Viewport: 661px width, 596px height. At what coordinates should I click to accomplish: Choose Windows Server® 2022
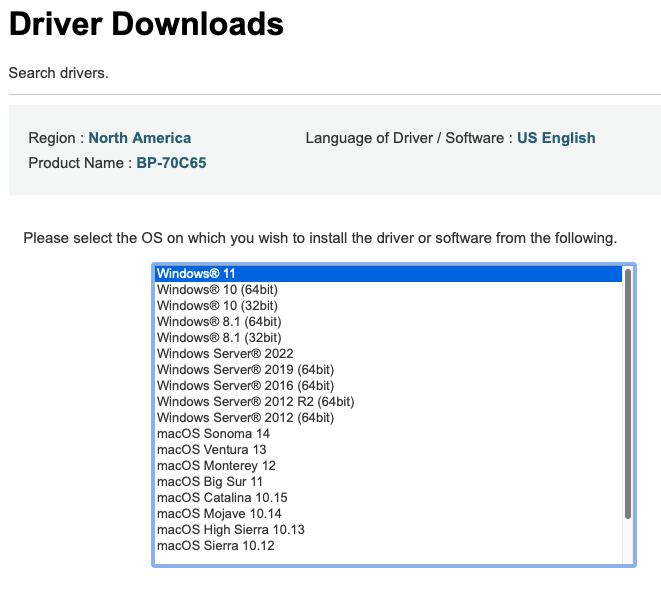pyautogui.click(x=227, y=353)
